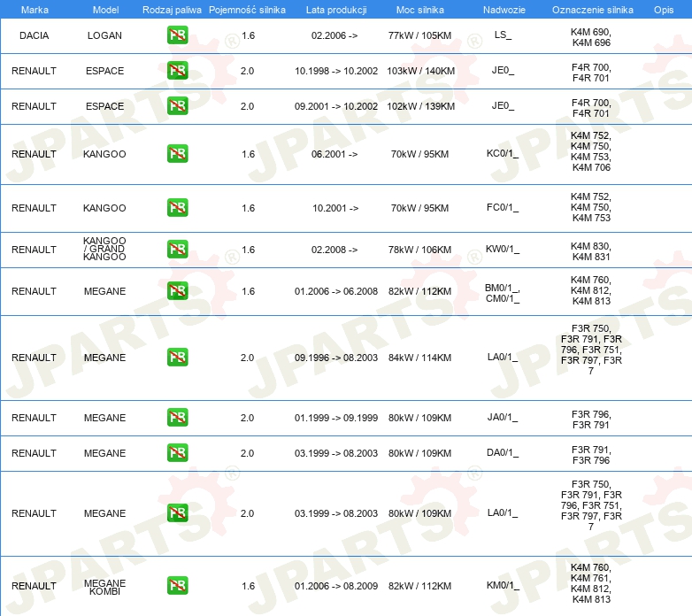
Task: Click the Lata produkcji column header
Action: tap(335, 10)
